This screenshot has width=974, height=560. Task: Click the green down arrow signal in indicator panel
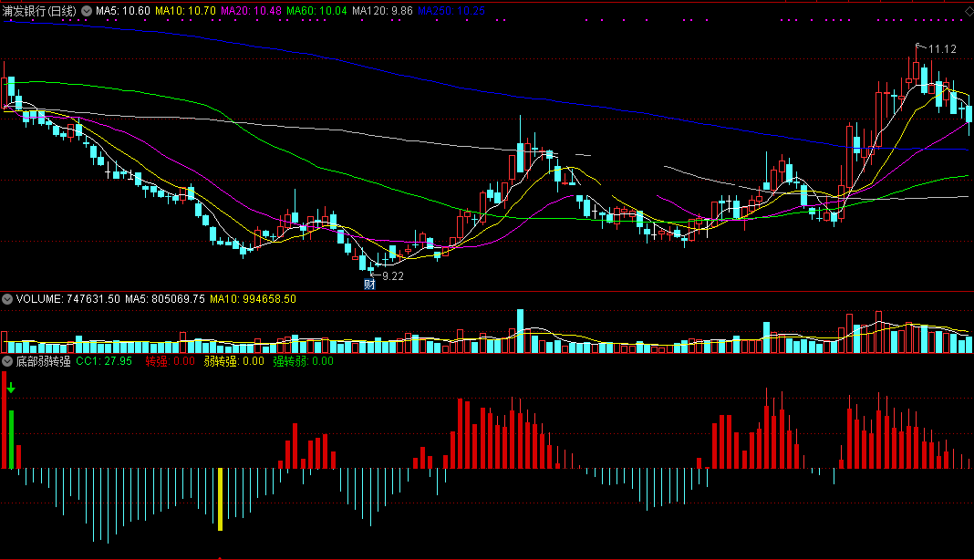click(11, 389)
